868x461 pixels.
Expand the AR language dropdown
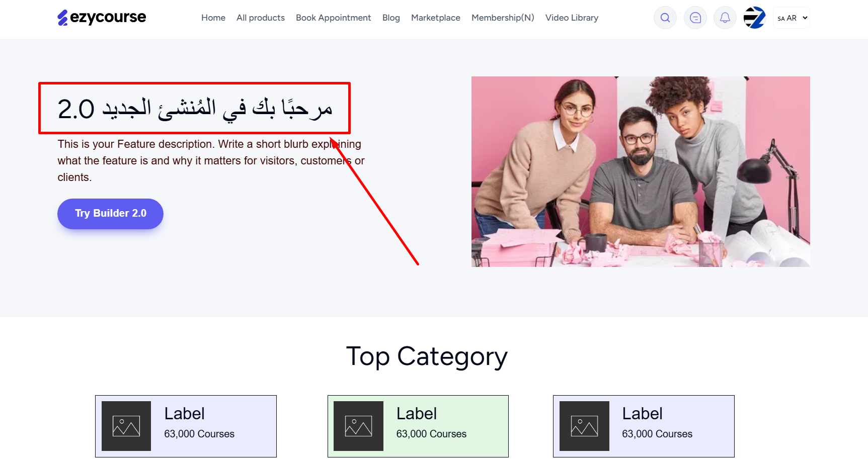click(792, 18)
